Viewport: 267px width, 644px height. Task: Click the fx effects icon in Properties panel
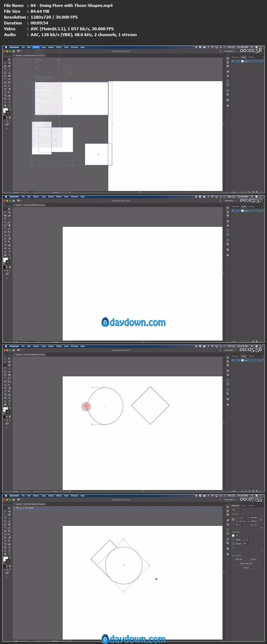pos(234,547)
